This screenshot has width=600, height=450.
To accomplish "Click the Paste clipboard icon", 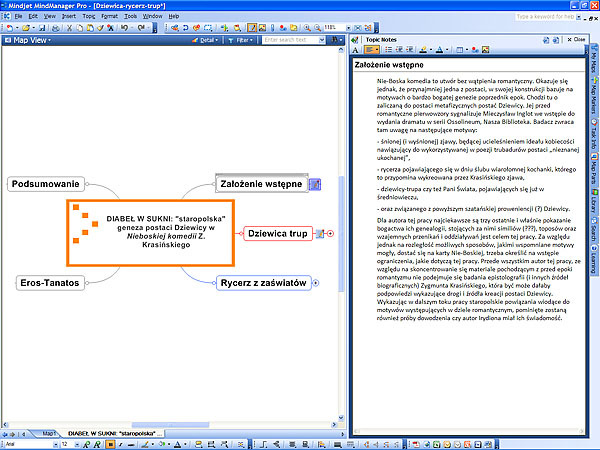I will 90,28.
